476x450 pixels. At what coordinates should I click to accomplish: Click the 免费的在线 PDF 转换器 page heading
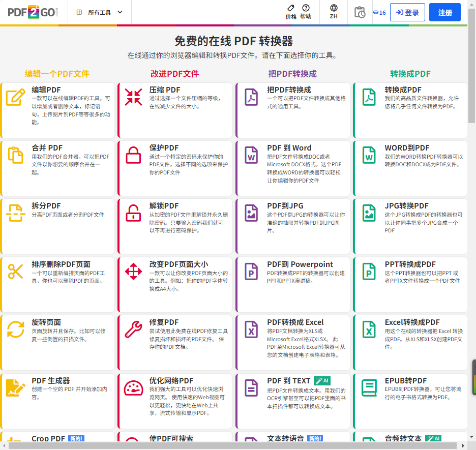(234, 41)
